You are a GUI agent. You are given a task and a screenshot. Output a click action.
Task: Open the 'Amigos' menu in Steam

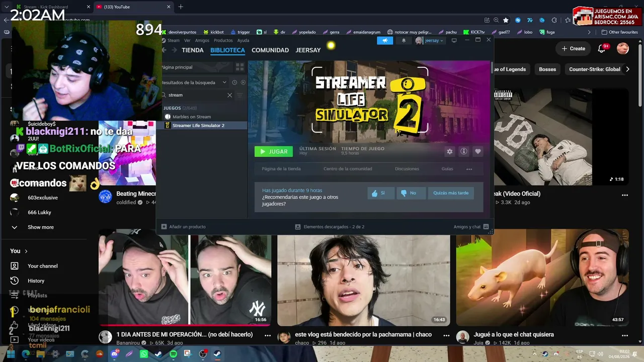coord(202,41)
